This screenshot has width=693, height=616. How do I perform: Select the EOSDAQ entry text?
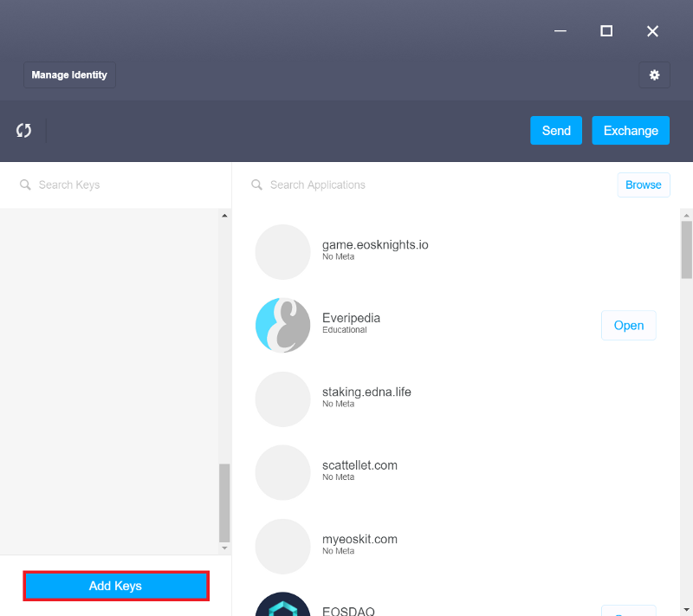point(349,611)
